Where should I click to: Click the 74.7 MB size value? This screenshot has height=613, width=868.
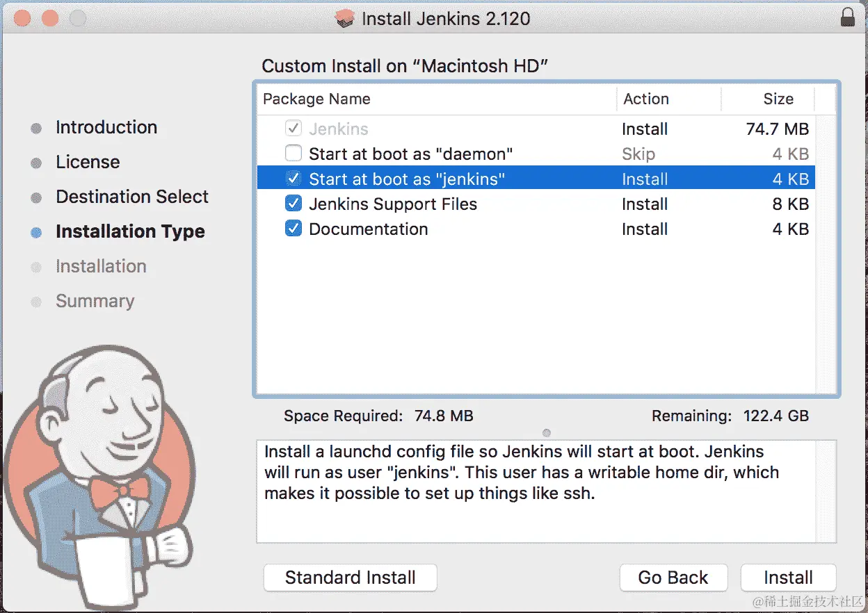click(x=777, y=129)
